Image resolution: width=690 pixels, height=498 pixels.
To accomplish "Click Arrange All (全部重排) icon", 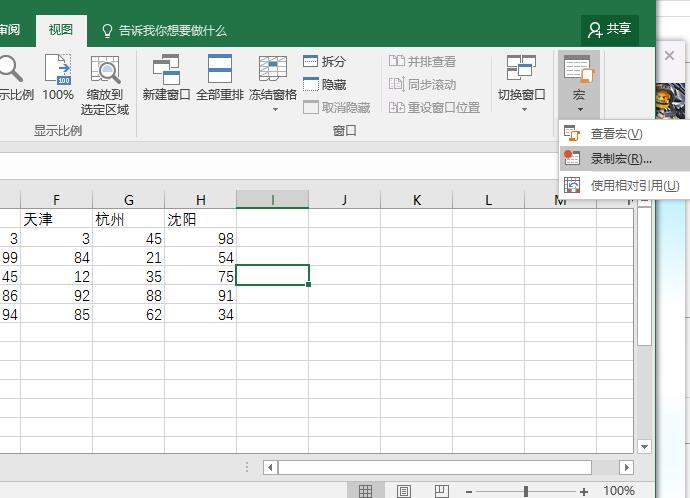I will pos(220,69).
